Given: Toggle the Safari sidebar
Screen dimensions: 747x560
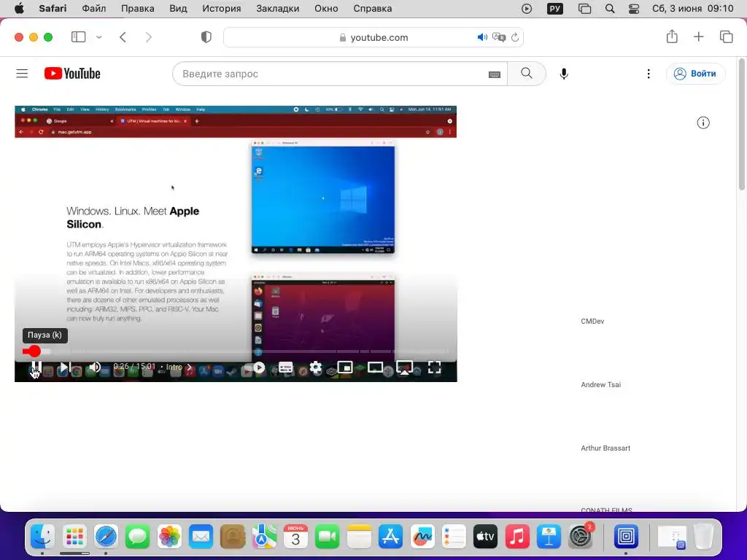Looking at the screenshot, I should click(x=78, y=37).
